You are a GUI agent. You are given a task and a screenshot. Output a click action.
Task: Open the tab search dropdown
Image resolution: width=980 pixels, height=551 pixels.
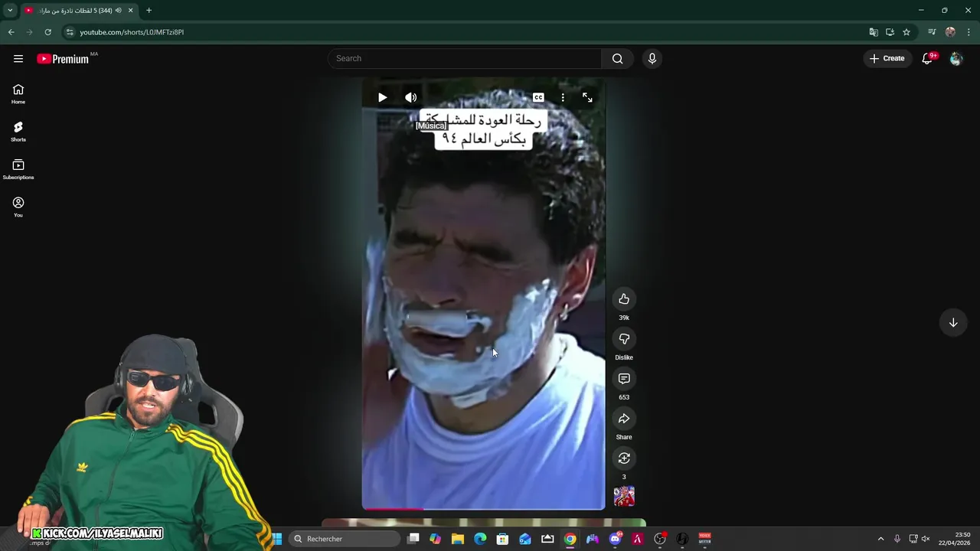coord(10,11)
